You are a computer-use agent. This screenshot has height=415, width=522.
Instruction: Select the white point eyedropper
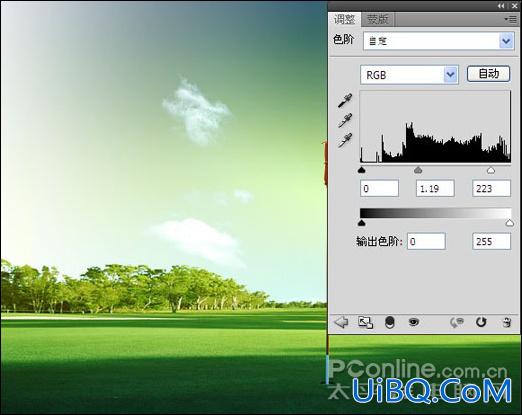[x=345, y=140]
